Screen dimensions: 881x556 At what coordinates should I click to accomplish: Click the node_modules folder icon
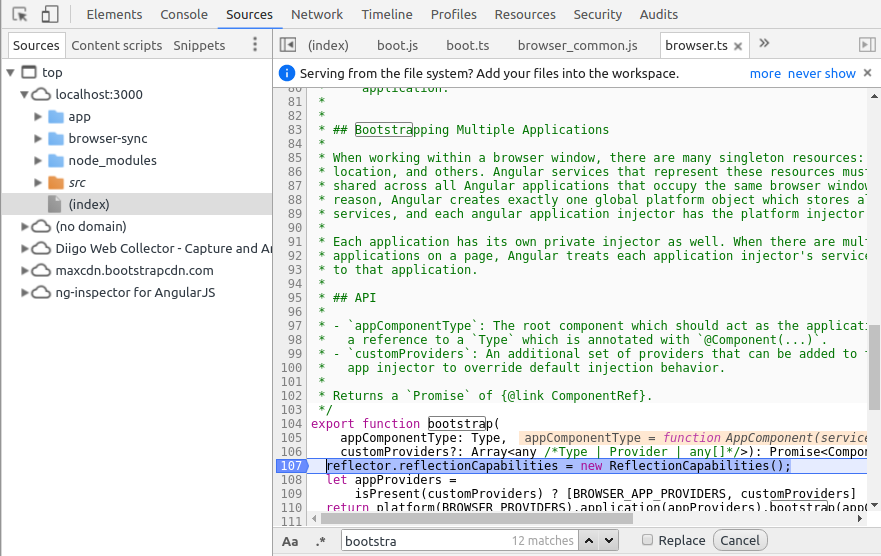(56, 161)
